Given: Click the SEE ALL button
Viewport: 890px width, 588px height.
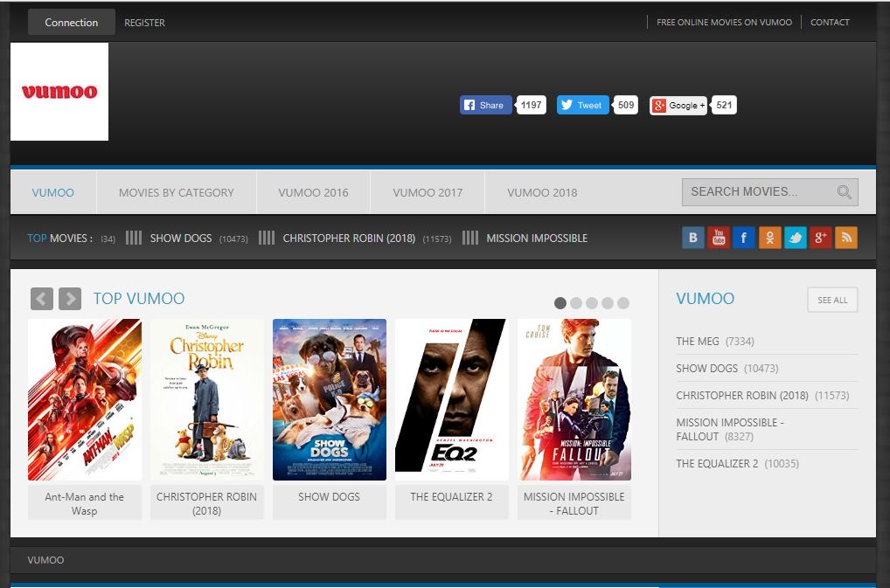Looking at the screenshot, I should coord(832,300).
